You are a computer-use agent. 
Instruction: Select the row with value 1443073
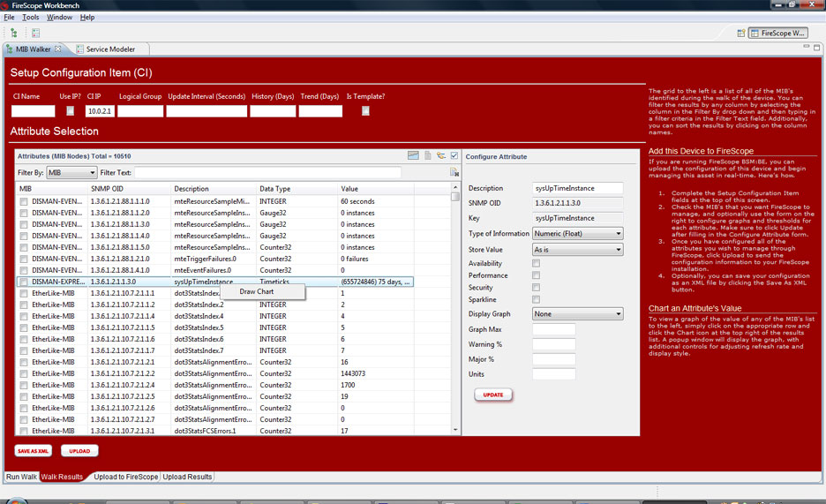point(215,374)
